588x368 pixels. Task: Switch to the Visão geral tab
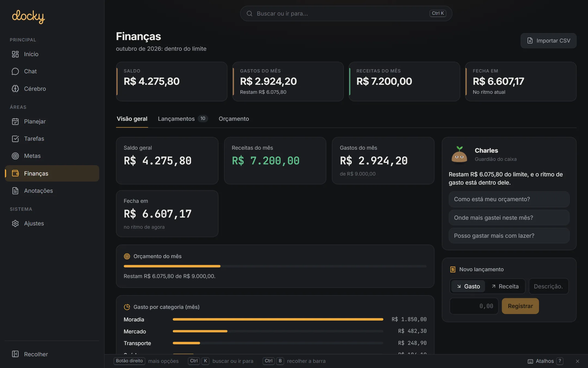[x=132, y=119]
